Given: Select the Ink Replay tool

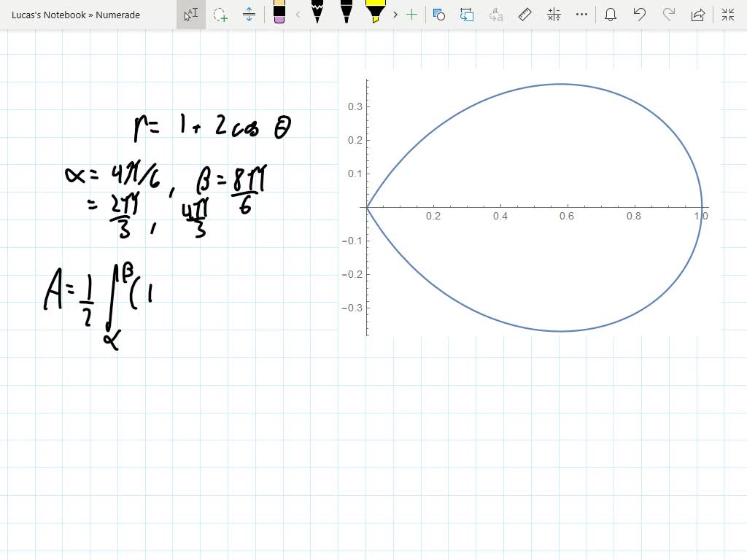Looking at the screenshot, I should point(468,15).
